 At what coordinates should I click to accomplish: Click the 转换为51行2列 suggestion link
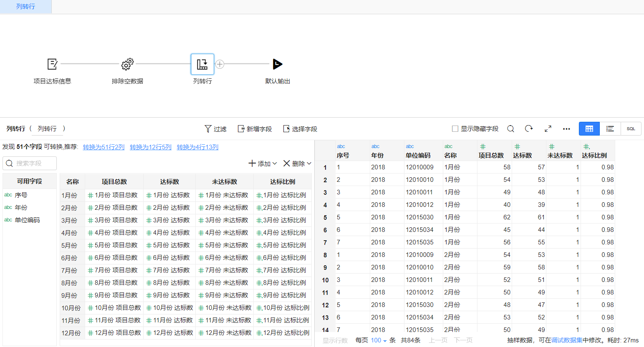point(103,147)
